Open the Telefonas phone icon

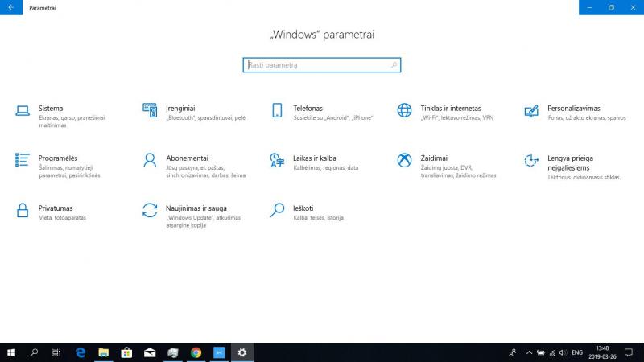pos(277,110)
